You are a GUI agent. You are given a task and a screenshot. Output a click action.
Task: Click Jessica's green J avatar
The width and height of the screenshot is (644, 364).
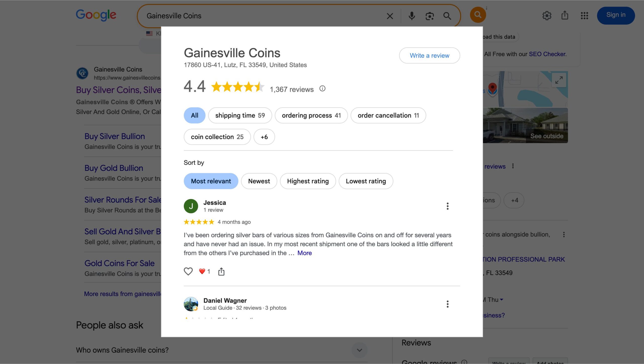click(191, 206)
